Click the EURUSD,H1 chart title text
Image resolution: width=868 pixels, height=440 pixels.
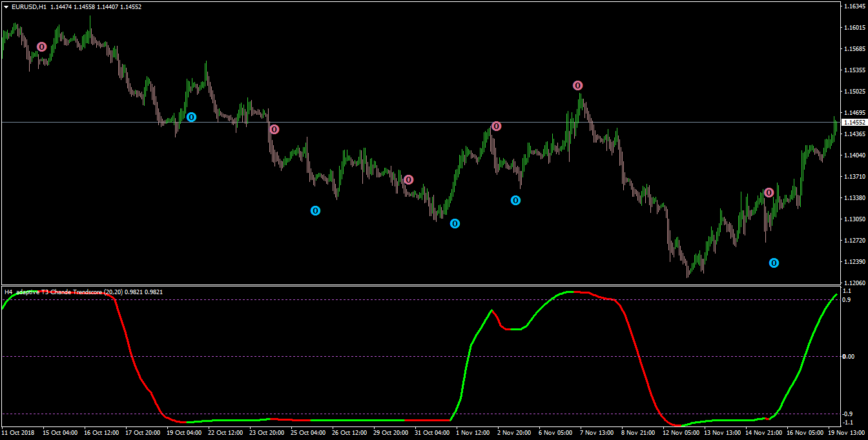(28, 6)
